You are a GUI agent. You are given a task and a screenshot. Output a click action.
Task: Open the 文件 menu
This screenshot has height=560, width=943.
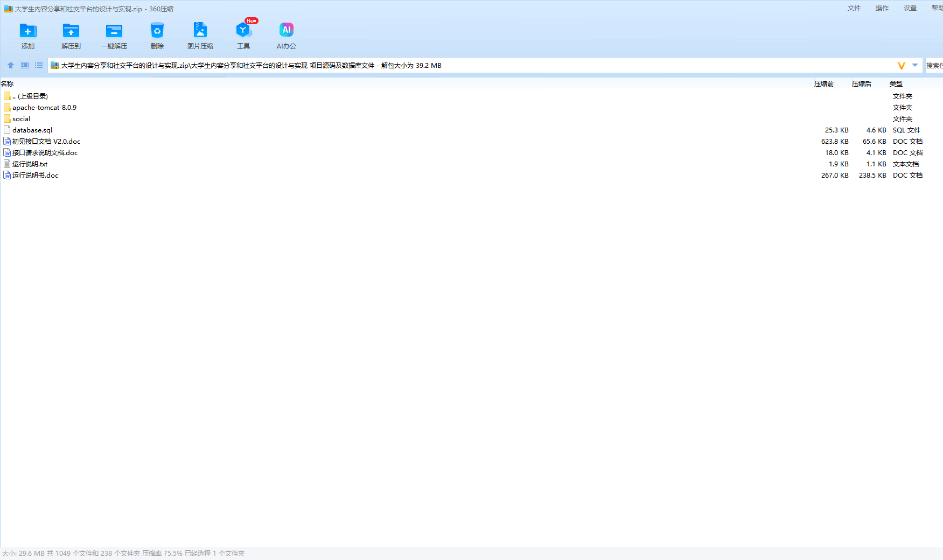[x=854, y=8]
